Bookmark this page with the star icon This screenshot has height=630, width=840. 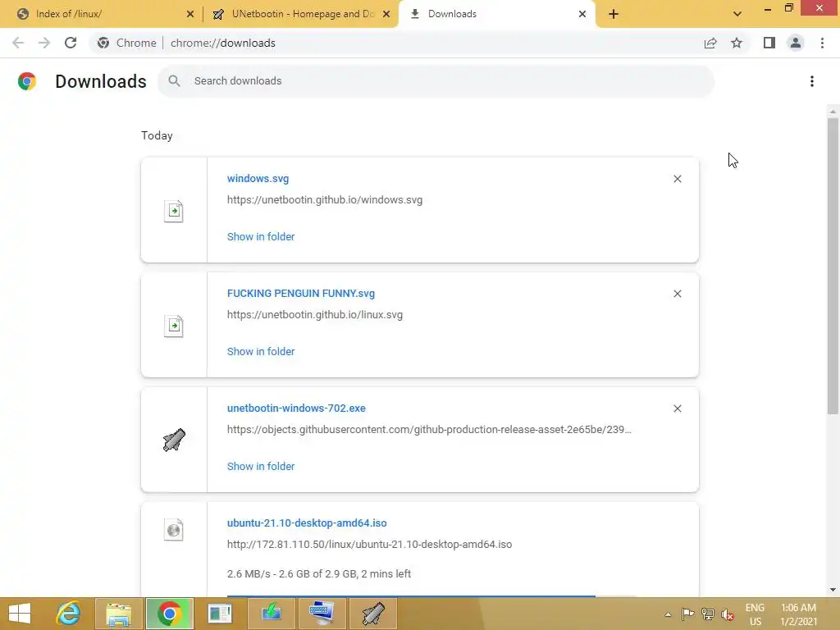[x=737, y=43]
